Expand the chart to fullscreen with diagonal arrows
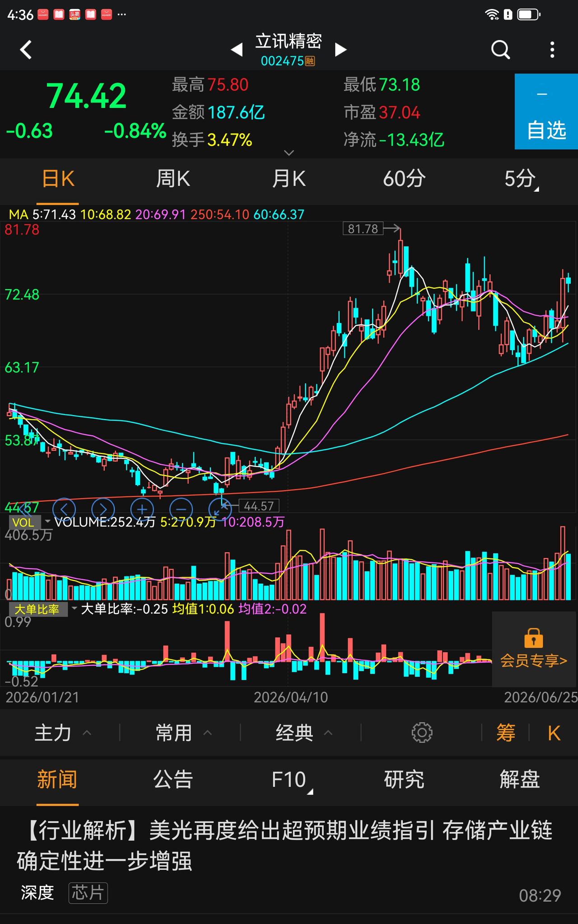The image size is (578, 924). (x=220, y=509)
